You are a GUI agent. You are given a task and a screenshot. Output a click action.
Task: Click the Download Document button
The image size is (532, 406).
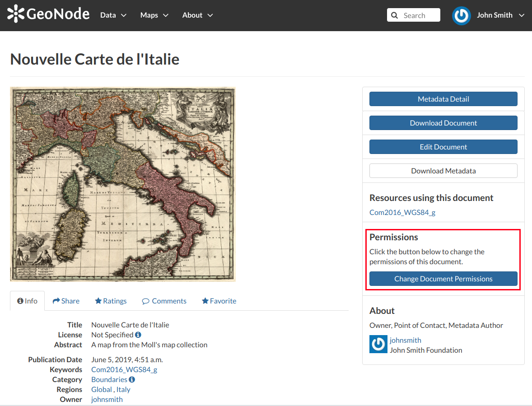pos(443,123)
